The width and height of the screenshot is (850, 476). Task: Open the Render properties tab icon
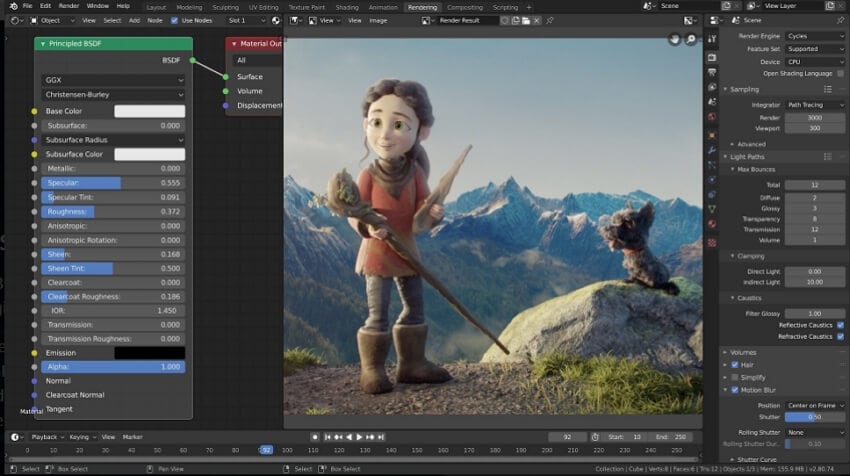pyautogui.click(x=712, y=57)
